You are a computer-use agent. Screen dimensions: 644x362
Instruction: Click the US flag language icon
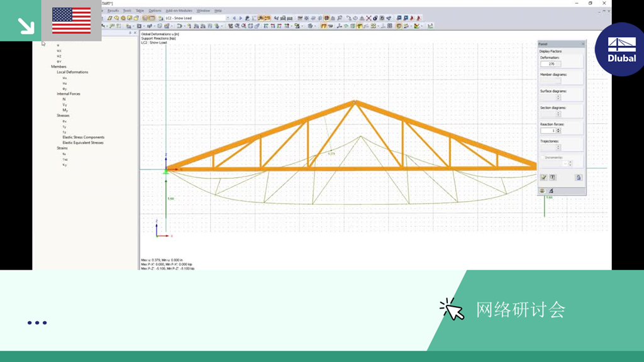72,21
